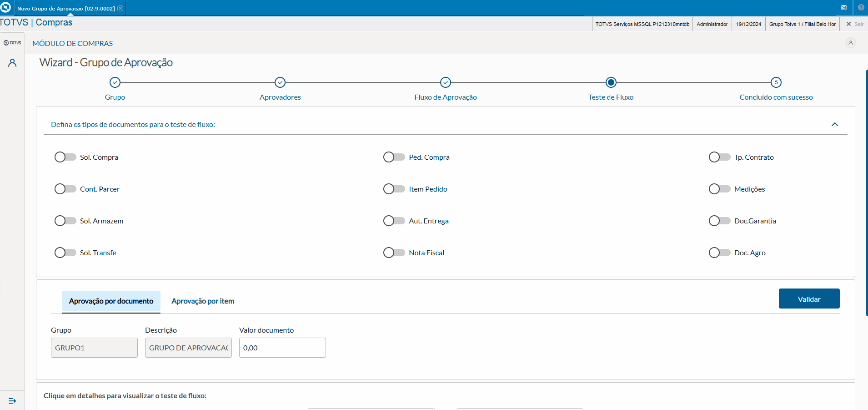The image size is (868, 410).
Task: Close the Novo Grupo de Aprovacao tab
Action: tap(120, 8)
